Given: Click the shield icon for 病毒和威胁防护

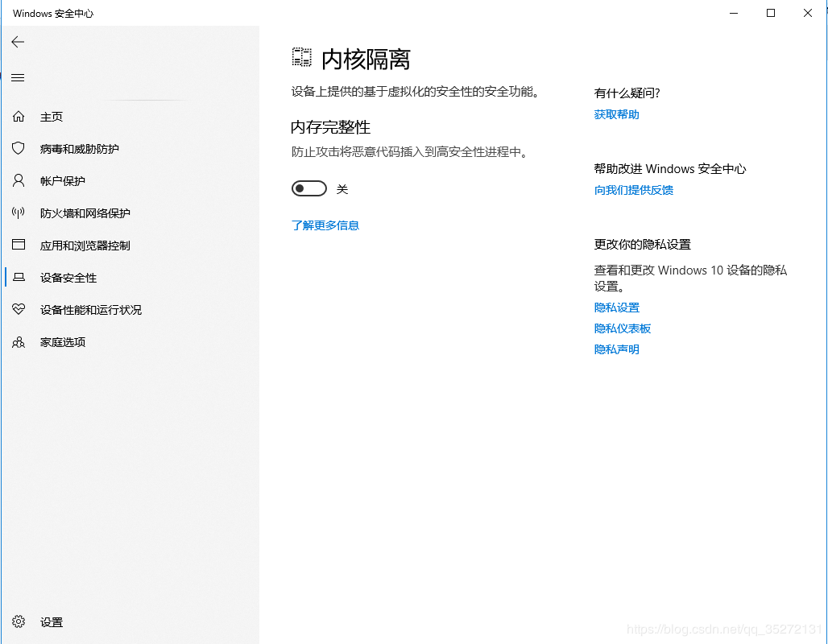Looking at the screenshot, I should (x=19, y=148).
